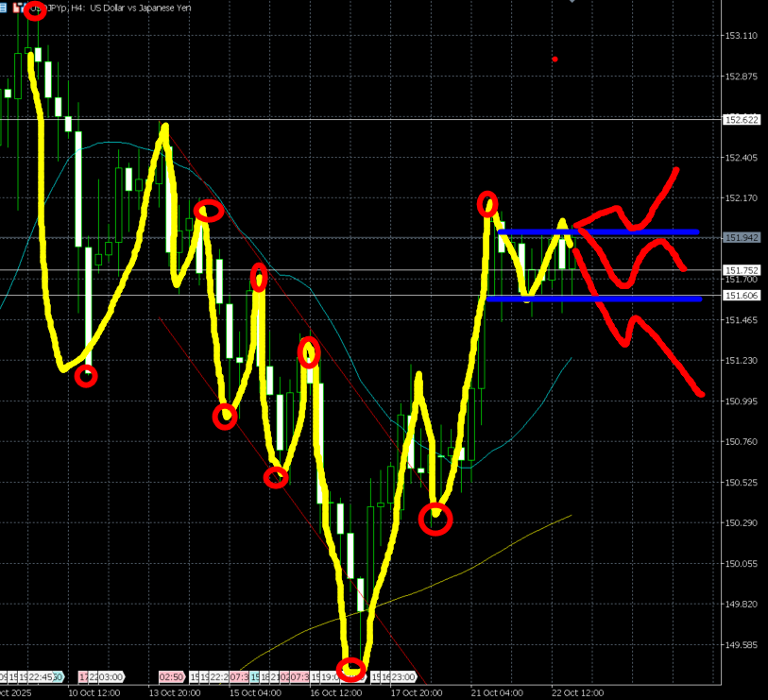
Task: Click the 23:00 event marker on time axis
Action: tap(400, 677)
